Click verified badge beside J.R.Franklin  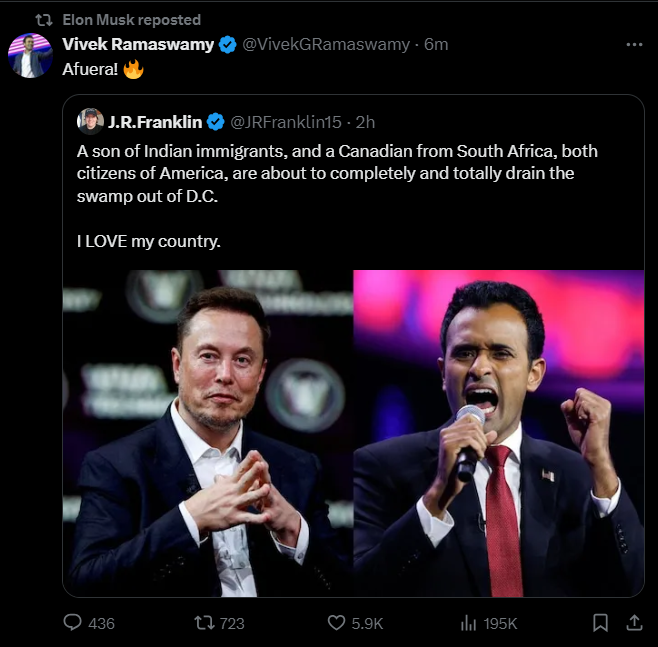click(216, 122)
